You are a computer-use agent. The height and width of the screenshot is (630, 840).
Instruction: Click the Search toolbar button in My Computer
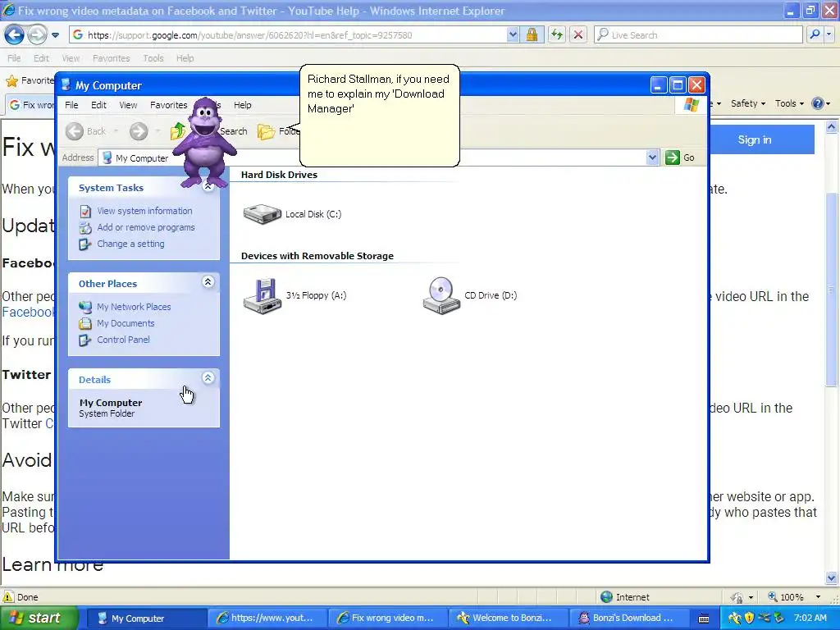pyautogui.click(x=234, y=131)
